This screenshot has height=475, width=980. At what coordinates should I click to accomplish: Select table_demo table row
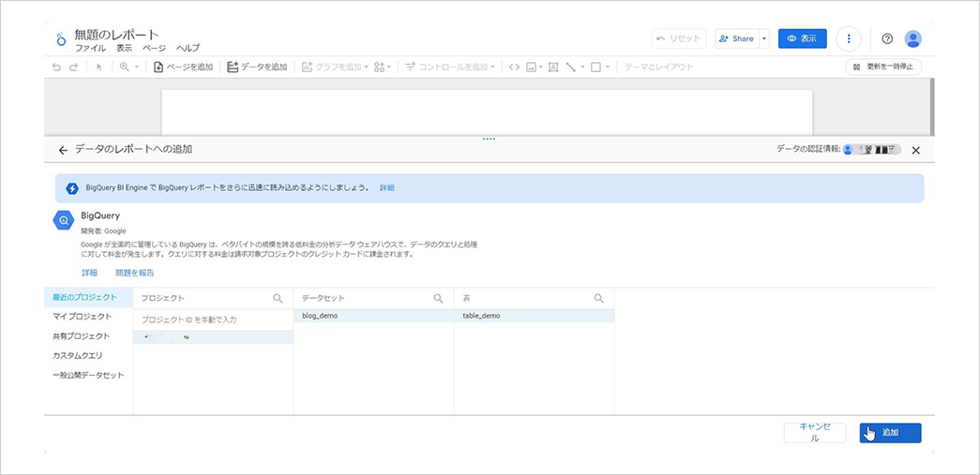535,316
